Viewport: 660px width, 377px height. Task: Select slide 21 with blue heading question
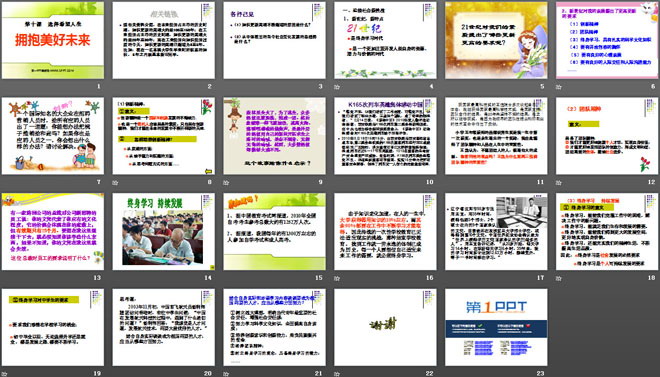pyautogui.click(x=274, y=327)
